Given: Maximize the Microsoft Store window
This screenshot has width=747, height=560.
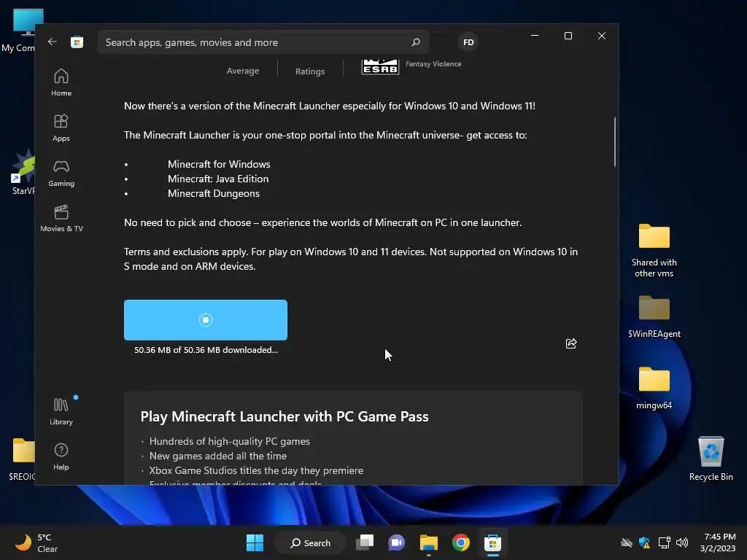Looking at the screenshot, I should coord(568,36).
